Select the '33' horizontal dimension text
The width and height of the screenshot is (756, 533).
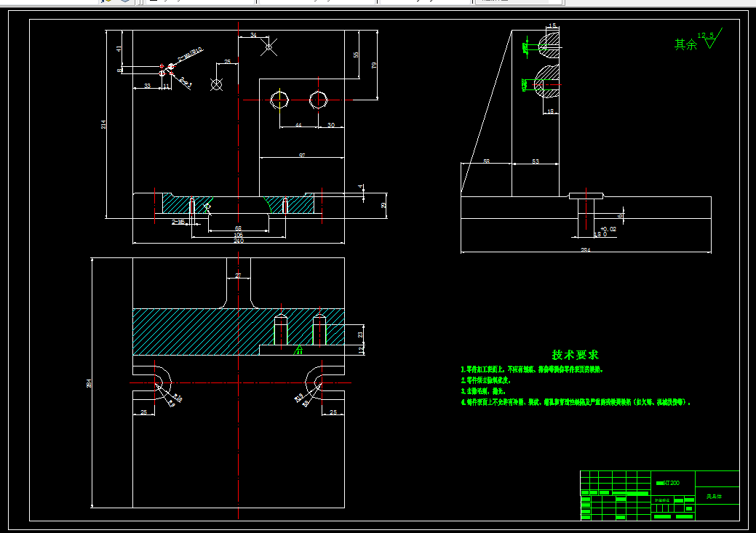[148, 86]
